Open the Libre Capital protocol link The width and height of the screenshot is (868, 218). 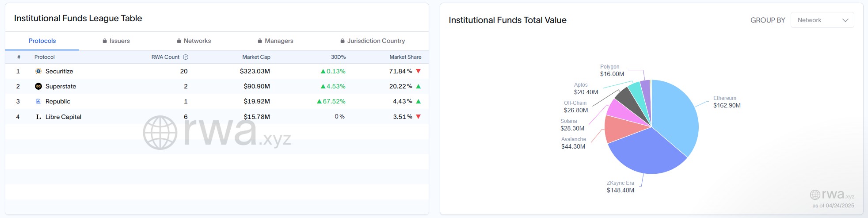tap(63, 117)
